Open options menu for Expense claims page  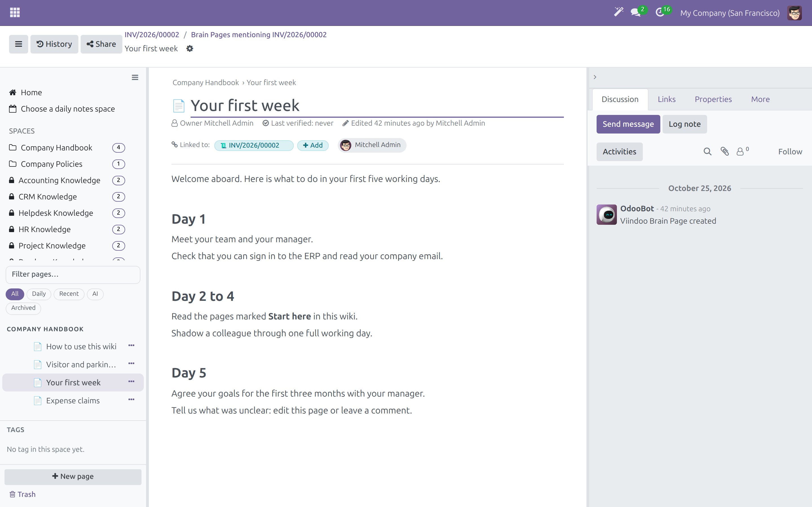point(131,400)
